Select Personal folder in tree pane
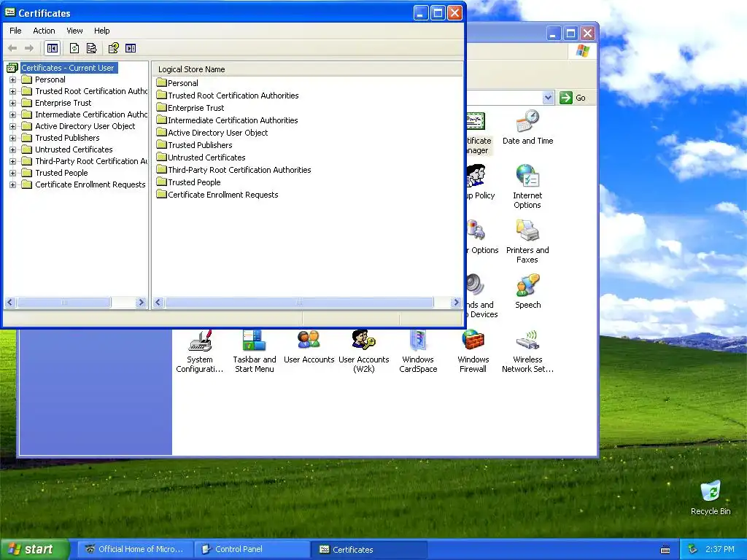This screenshot has height=560, width=747. pos(50,79)
